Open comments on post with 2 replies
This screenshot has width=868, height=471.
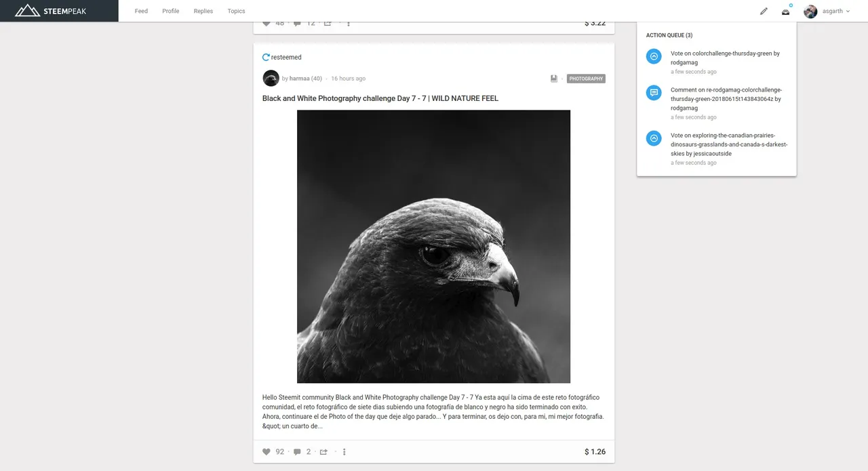[297, 452]
